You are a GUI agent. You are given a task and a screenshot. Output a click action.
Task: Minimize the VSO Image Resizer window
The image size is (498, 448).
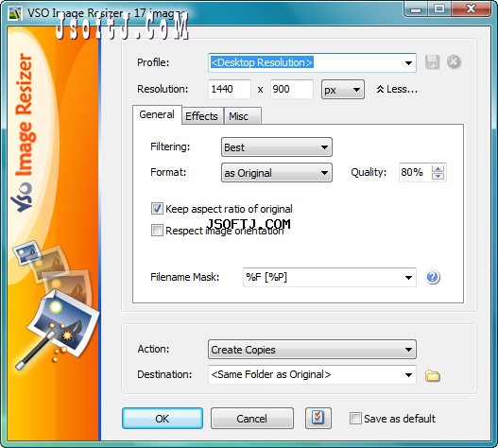[416, 9]
